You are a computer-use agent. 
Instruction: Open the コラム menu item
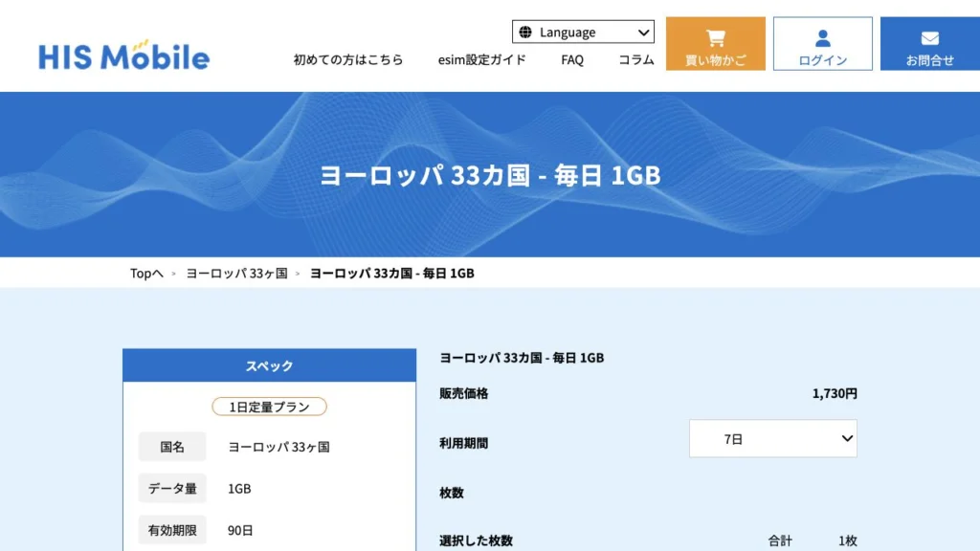[635, 60]
